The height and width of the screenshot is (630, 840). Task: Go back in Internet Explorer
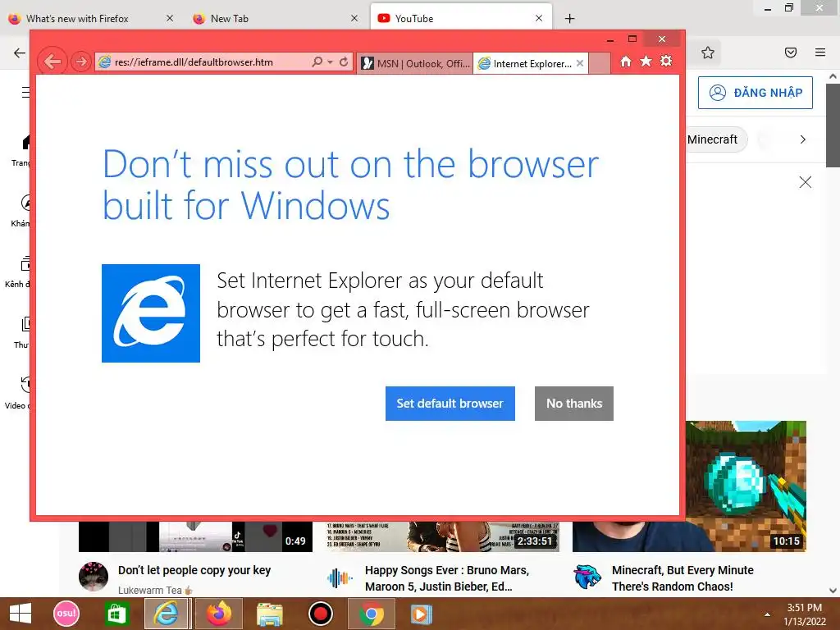coord(52,62)
